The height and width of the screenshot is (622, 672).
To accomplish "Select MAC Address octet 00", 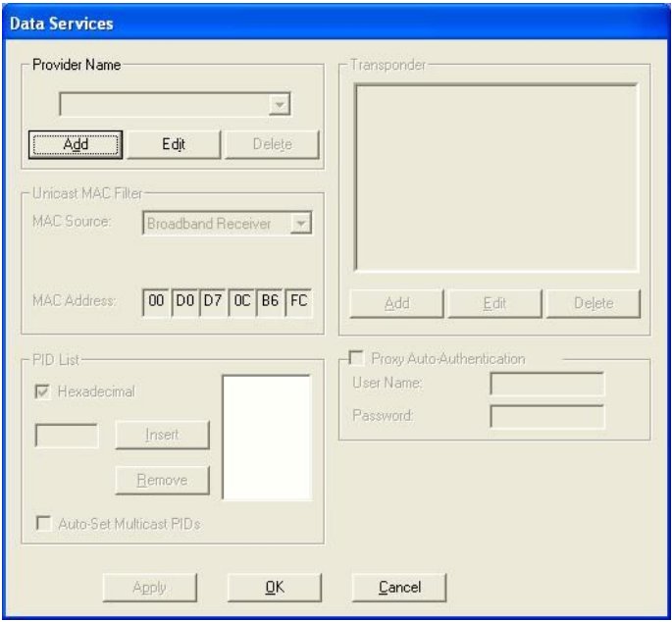I will point(156,302).
